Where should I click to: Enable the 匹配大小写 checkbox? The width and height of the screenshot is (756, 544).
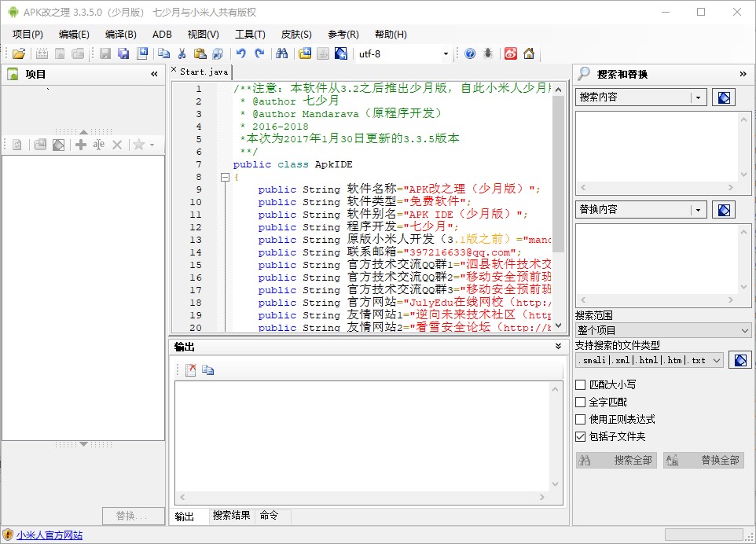click(x=581, y=385)
